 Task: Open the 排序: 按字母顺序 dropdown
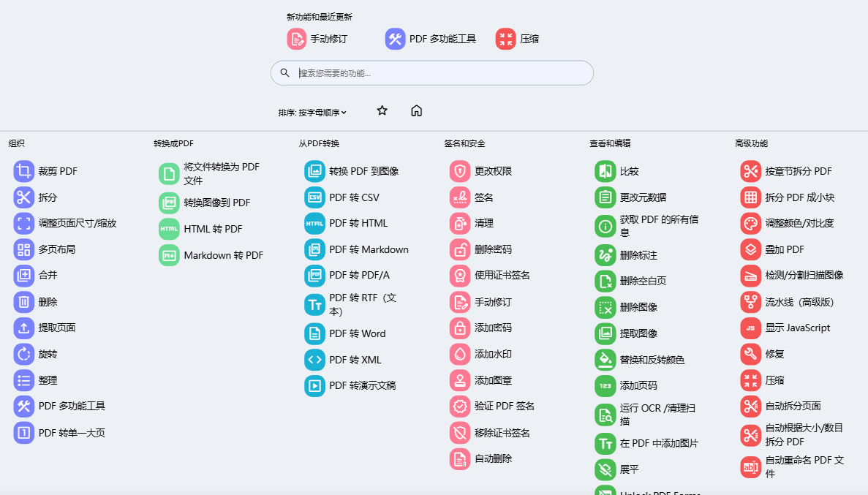pyautogui.click(x=312, y=113)
